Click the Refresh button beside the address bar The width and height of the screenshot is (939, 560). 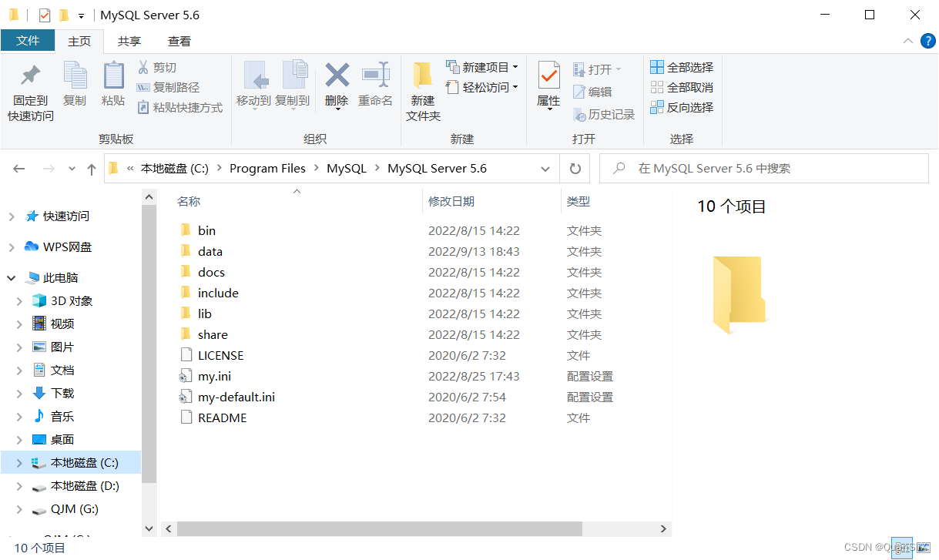(575, 169)
